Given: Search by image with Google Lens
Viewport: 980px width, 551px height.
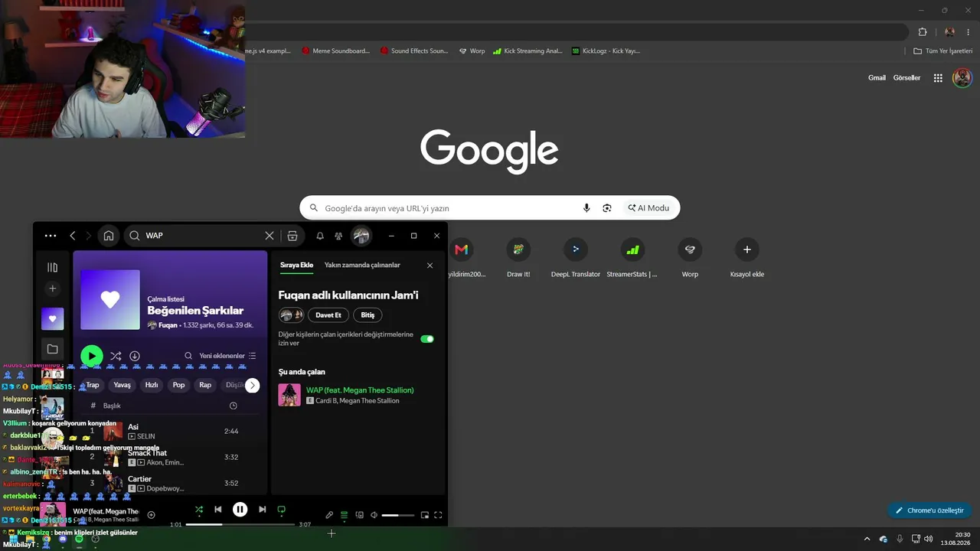Looking at the screenshot, I should coord(607,208).
